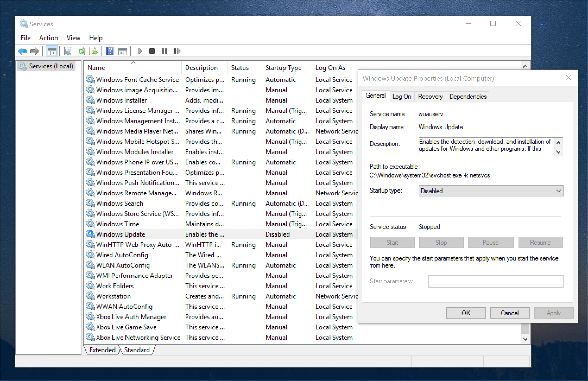Viewport: 588px width, 381px height.
Task: Open Help with the blue question mark icon
Action: click(x=110, y=51)
